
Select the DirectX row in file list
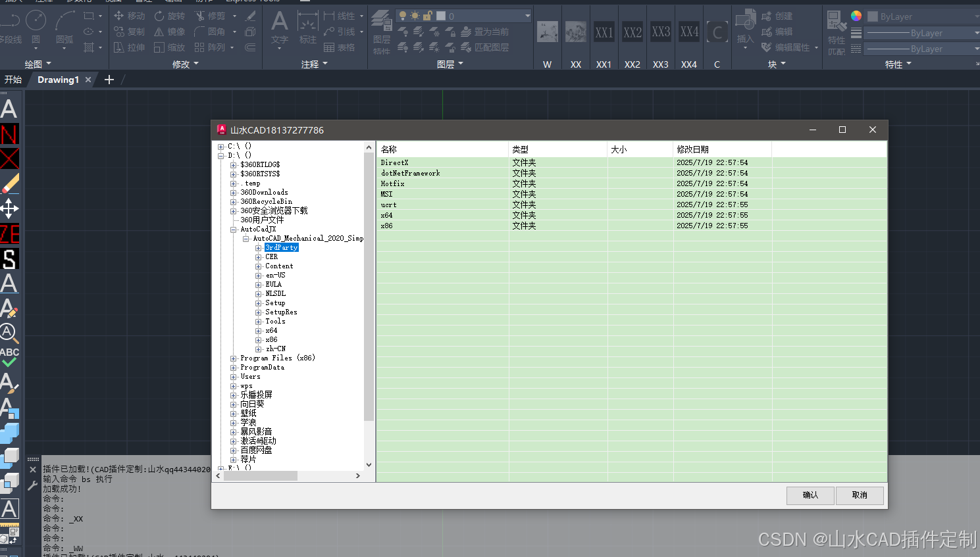(631, 162)
